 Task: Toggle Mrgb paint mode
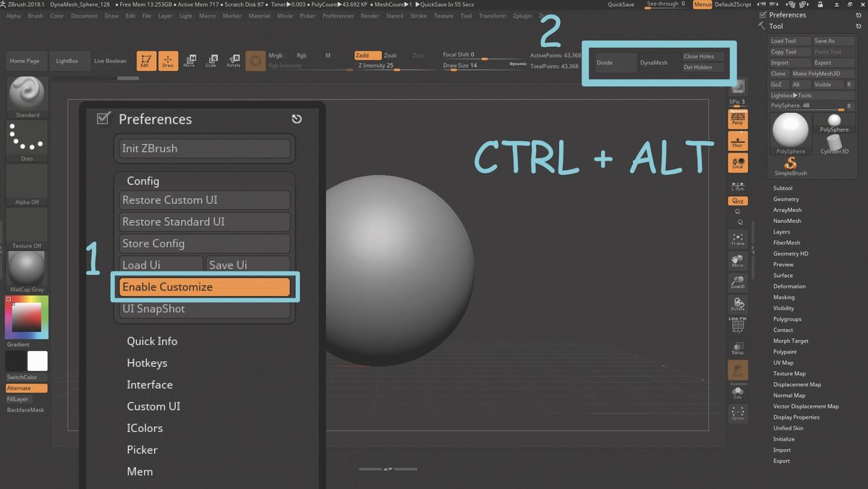(x=276, y=54)
